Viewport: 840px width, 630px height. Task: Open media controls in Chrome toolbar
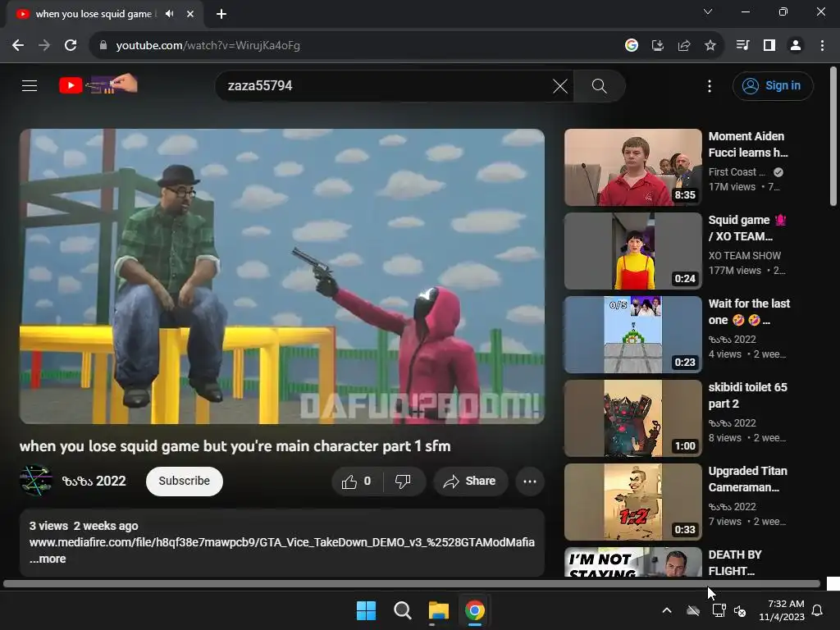click(x=742, y=46)
